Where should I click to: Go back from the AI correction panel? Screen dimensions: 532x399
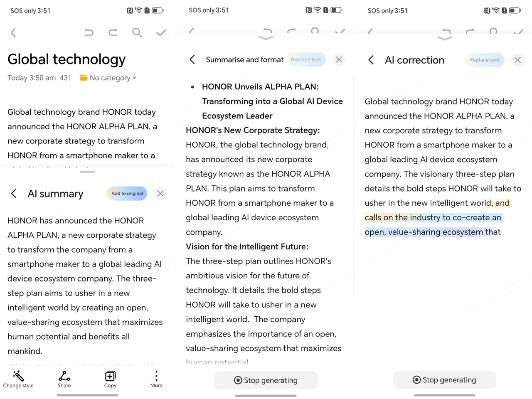371,60
